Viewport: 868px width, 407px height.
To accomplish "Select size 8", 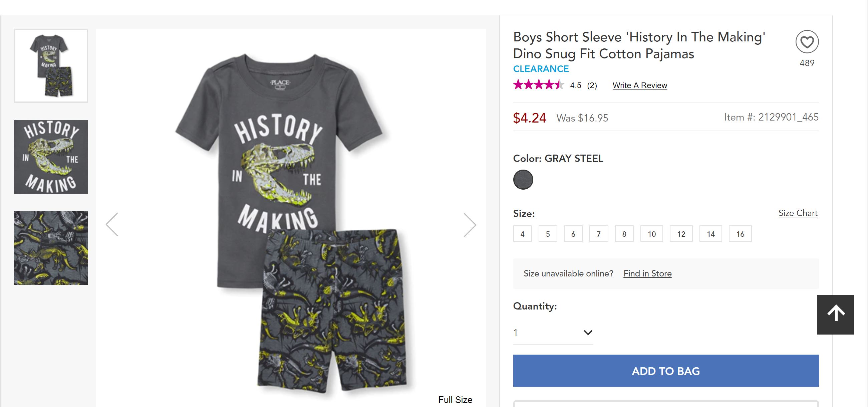I will coord(624,234).
